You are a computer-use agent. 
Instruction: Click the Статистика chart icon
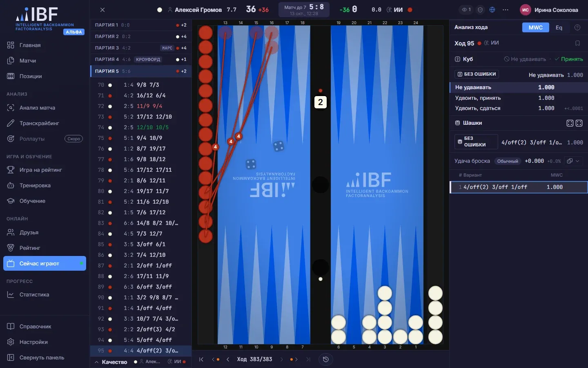[11, 294]
